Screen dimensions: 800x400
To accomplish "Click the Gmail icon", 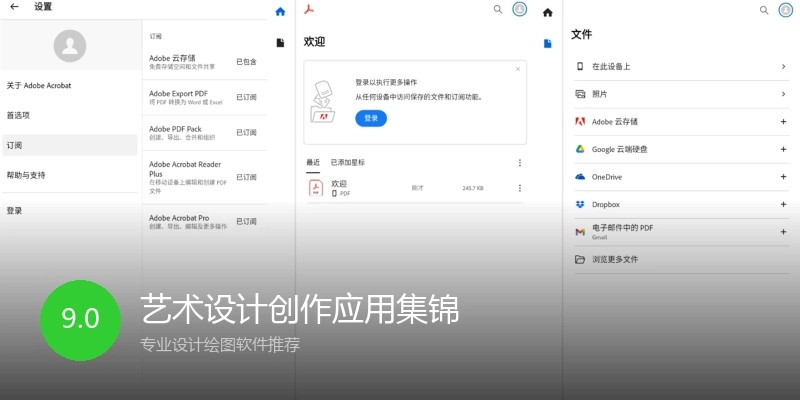I will click(x=580, y=232).
